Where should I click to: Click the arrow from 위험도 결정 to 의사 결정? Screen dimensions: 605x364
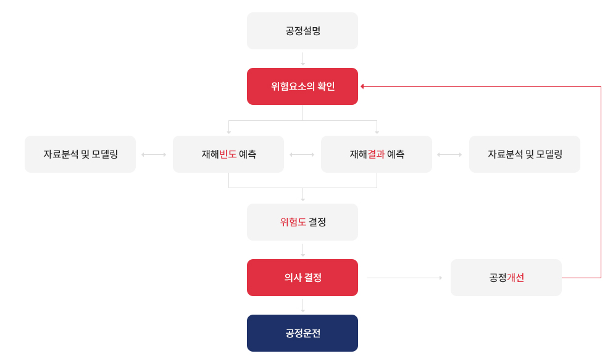click(x=302, y=250)
